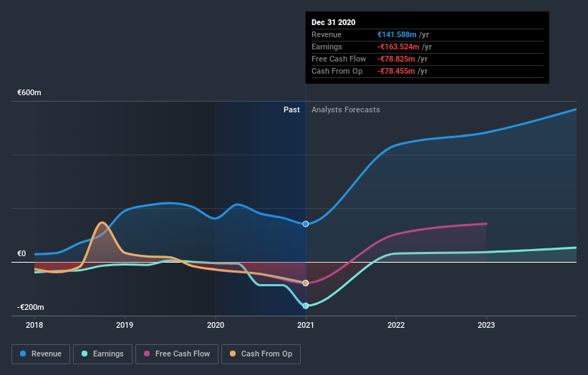Viewport: 588px width, 375px height.
Task: Toggle the Earnings series legend button
Action: pos(102,354)
